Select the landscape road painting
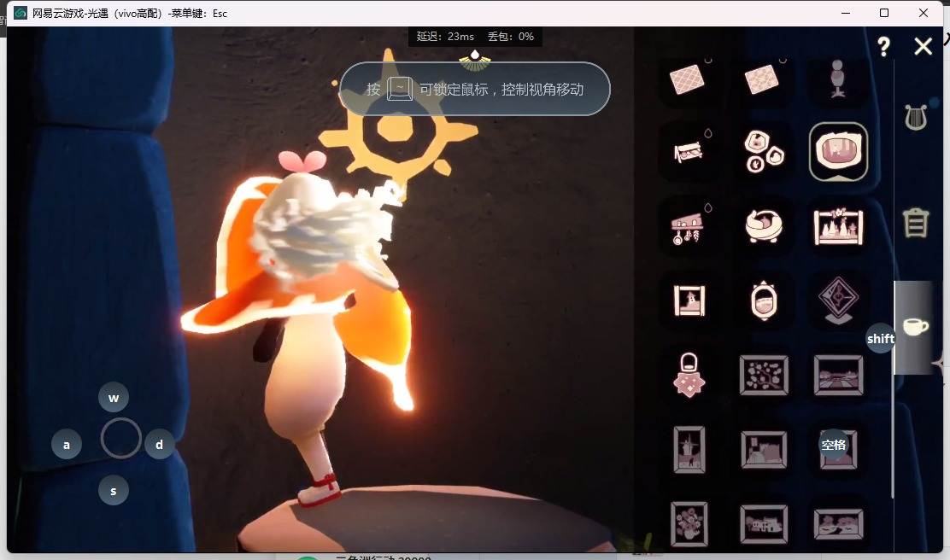The image size is (950, 560). coord(839,376)
